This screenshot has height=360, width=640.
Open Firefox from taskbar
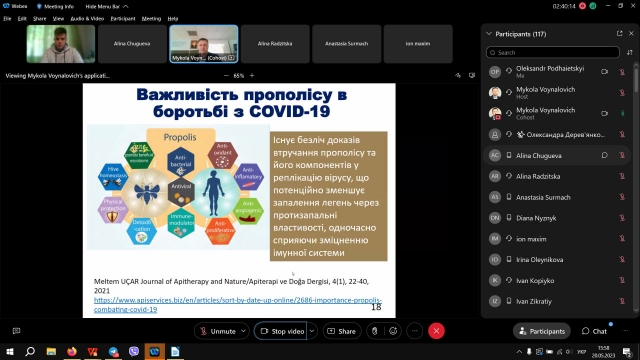pyautogui.click(x=72, y=351)
